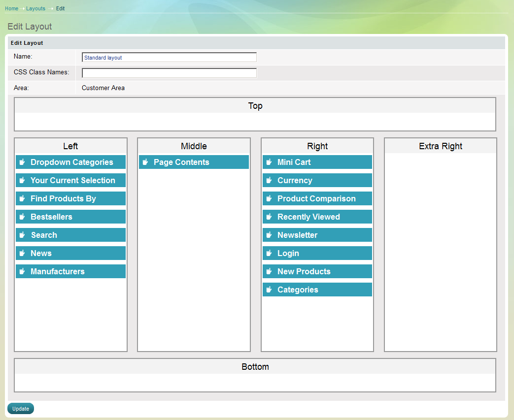
Task: Open the Layouts breadcrumb link
Action: tap(35, 8)
